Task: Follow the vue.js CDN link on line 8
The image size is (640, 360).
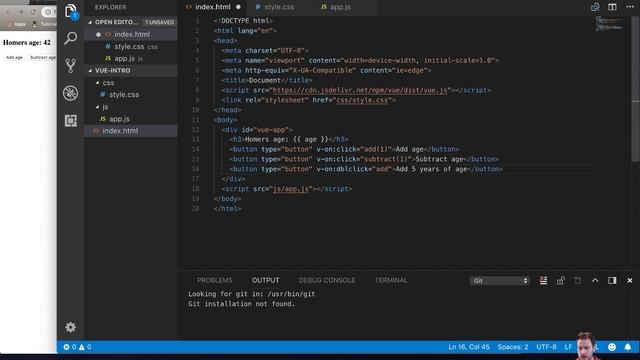Action: point(360,90)
